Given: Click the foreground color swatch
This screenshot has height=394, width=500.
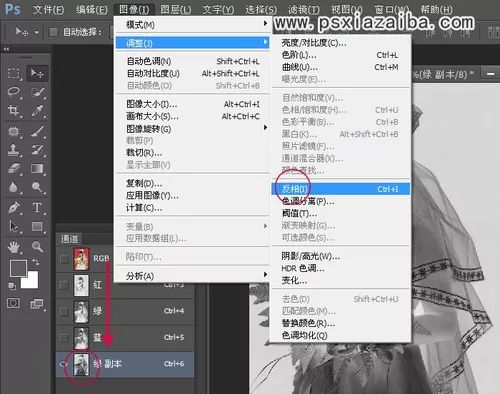Looking at the screenshot, I should [17, 267].
